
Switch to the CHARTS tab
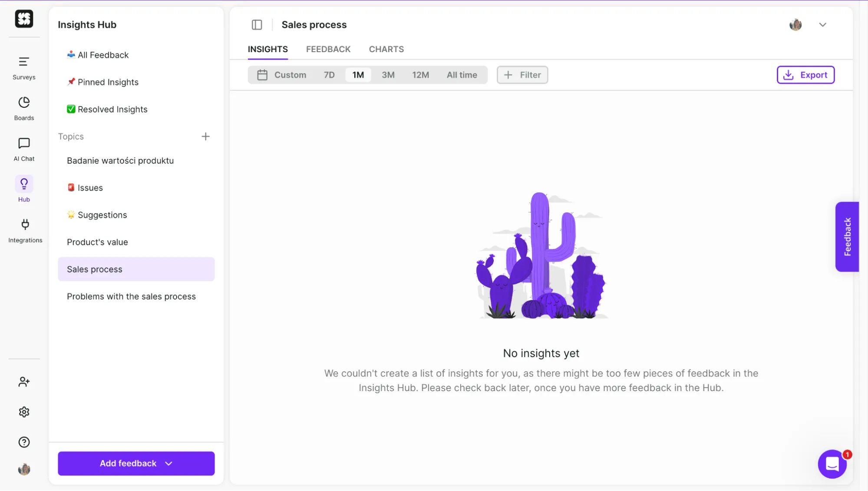point(386,49)
